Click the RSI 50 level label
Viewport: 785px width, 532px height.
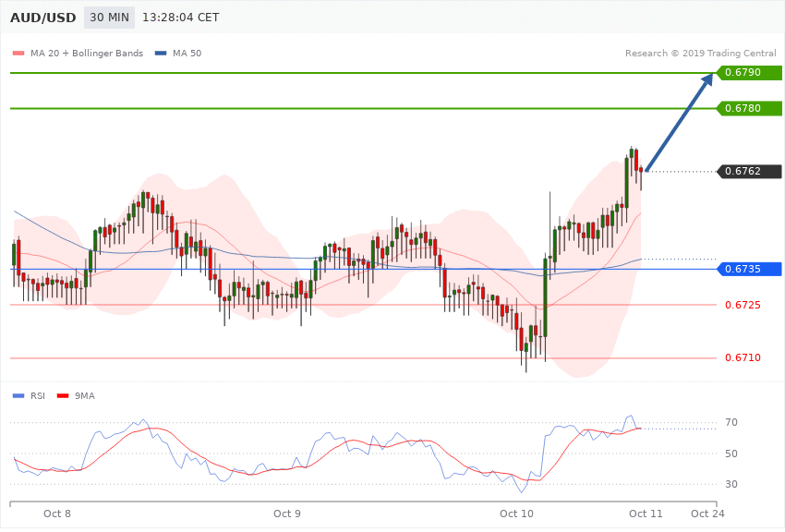pos(731,453)
